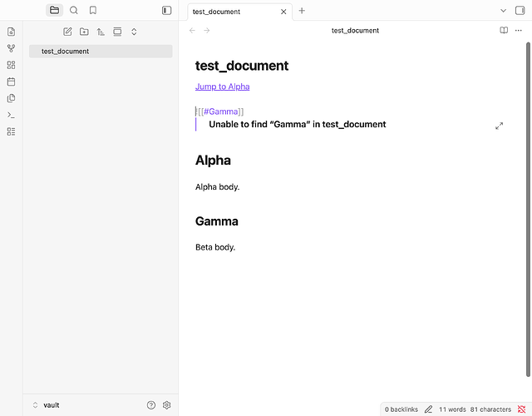532x416 pixels.
Task: Click the Gamma heading
Action: (x=216, y=221)
